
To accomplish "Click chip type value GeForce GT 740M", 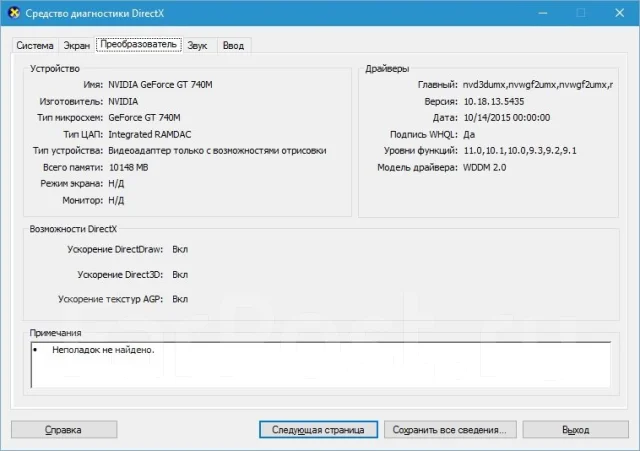I will point(144,118).
